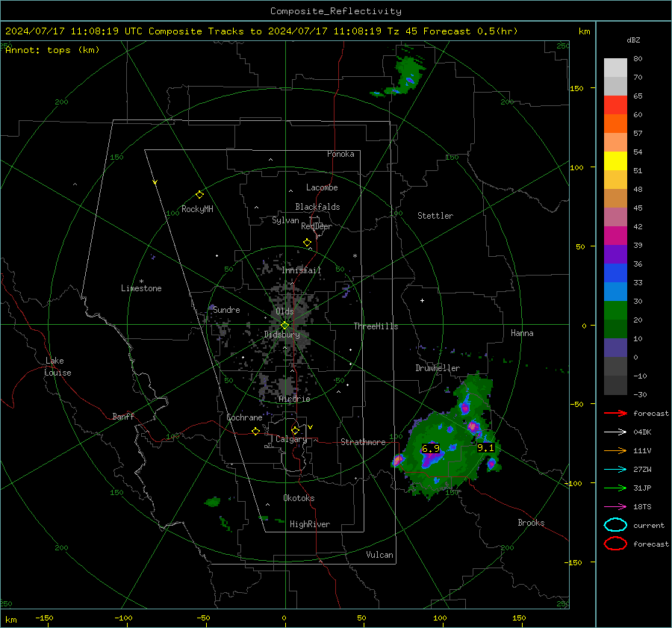Click the 80 dBZ light gray swatch
The image size is (672, 628).
coord(615,67)
